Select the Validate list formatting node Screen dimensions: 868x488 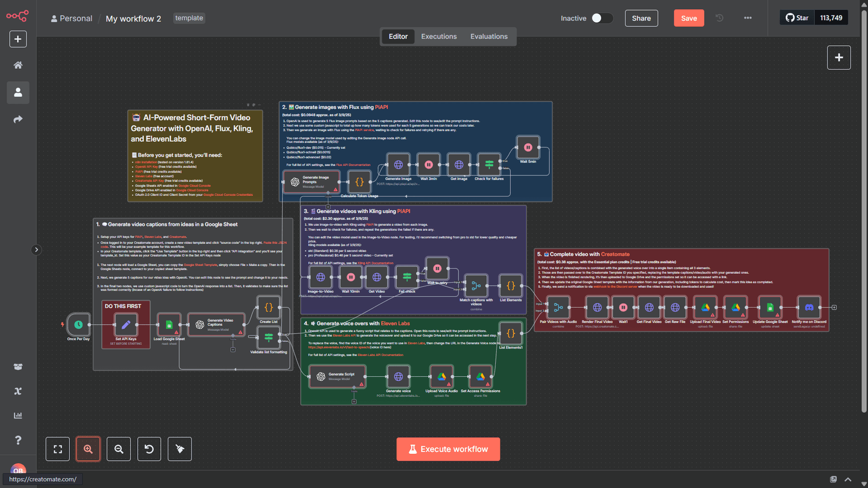click(x=269, y=337)
